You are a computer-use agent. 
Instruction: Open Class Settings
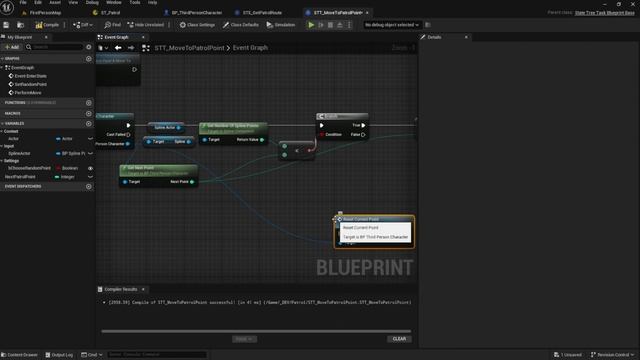[197, 25]
